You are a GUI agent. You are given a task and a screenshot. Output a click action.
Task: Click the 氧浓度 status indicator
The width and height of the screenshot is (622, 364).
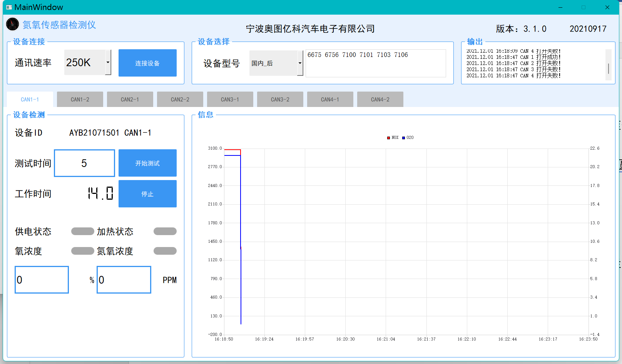(82, 251)
